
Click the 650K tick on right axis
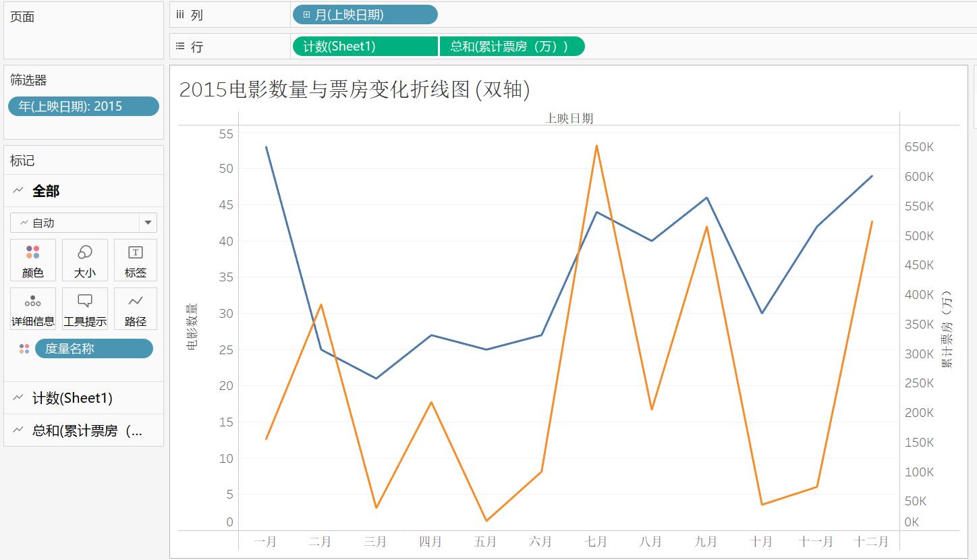click(919, 147)
